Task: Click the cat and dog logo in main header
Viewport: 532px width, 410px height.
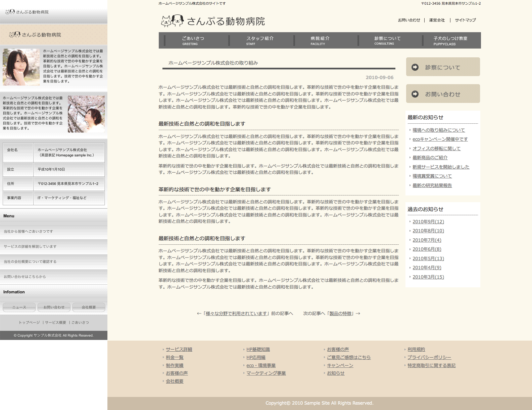Action: click(172, 21)
